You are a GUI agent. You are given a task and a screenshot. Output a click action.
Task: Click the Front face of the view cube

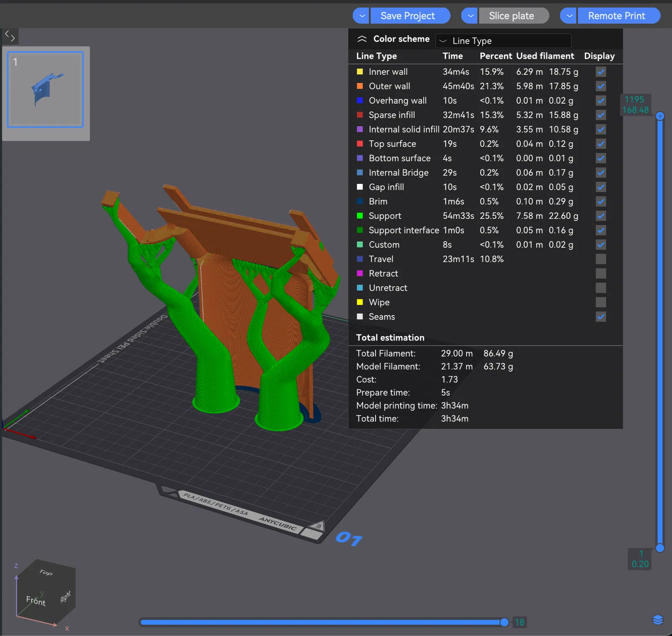(36, 601)
